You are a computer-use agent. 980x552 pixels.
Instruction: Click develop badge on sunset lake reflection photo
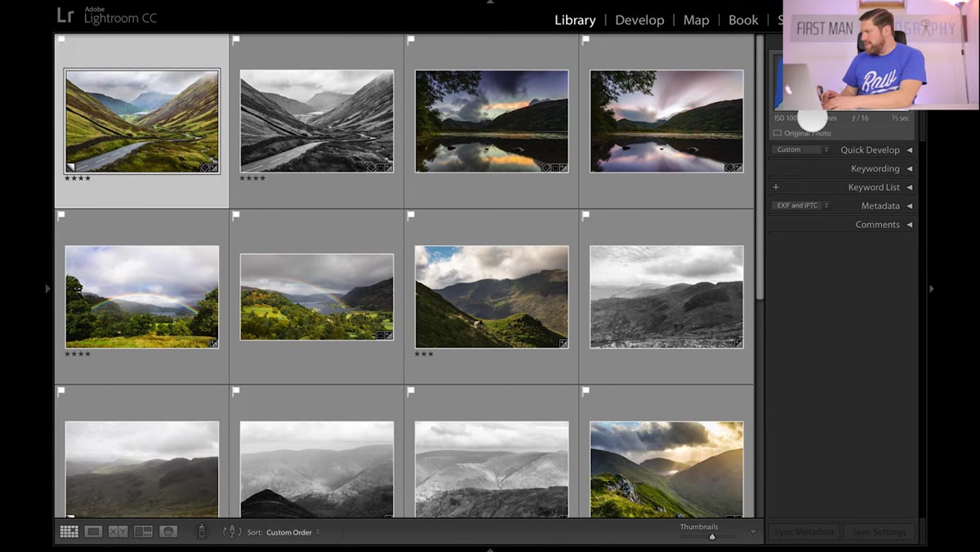coord(563,167)
